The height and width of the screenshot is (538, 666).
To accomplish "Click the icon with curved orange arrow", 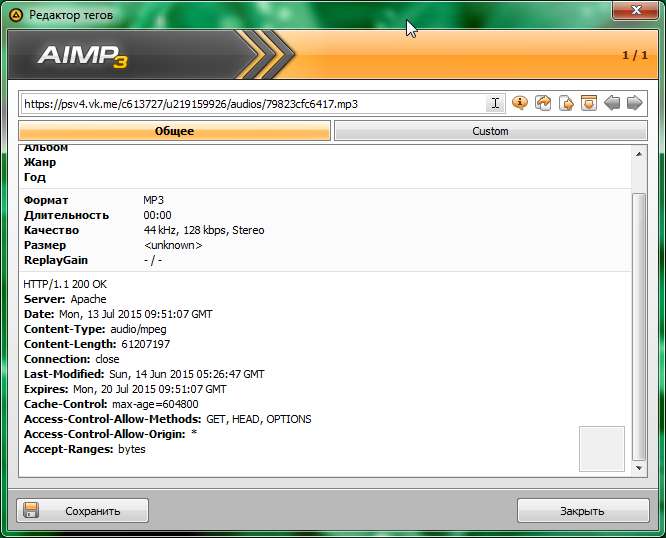I will [543, 103].
